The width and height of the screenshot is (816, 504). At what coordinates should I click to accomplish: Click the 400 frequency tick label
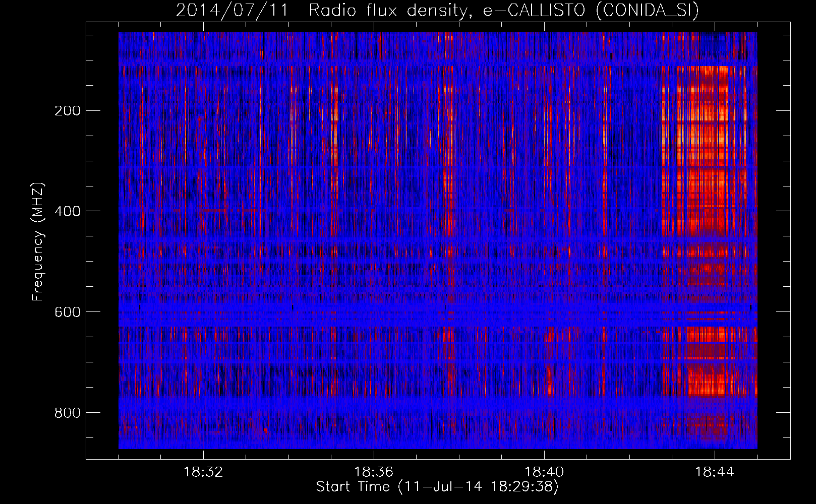[68, 211]
